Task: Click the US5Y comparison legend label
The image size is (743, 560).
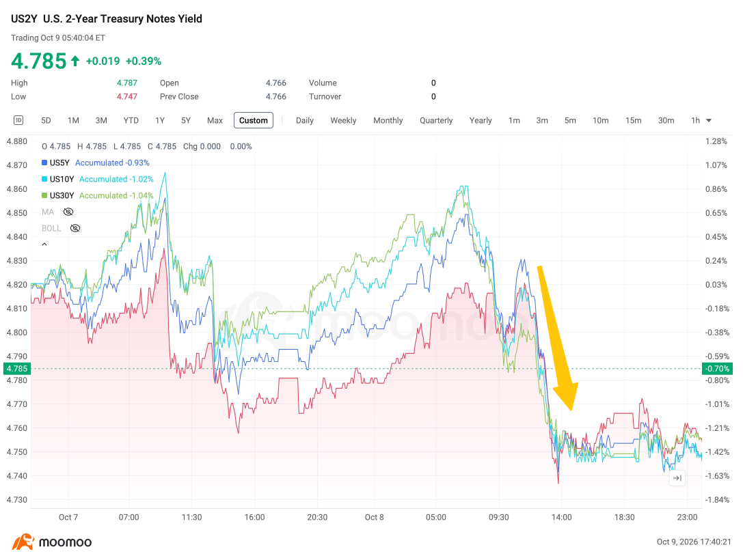Action: point(59,163)
